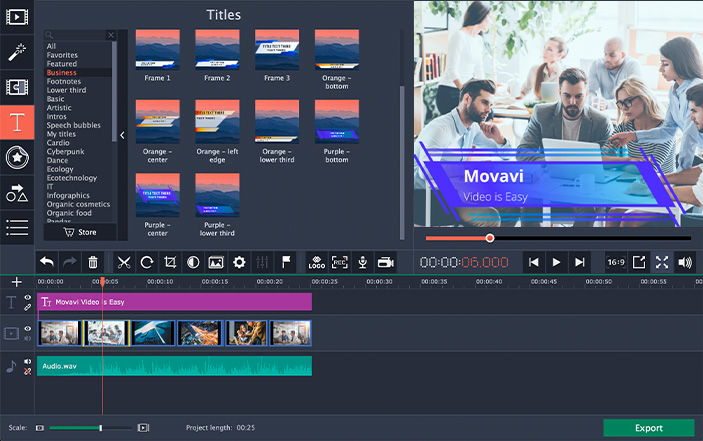
Task: Switch preview to fullscreen mode
Action: tap(662, 262)
